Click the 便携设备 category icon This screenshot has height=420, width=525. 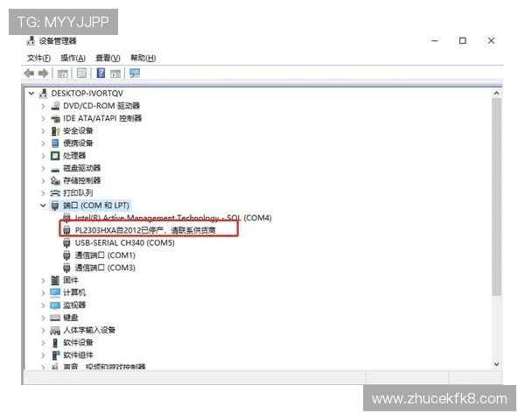pyautogui.click(x=55, y=143)
